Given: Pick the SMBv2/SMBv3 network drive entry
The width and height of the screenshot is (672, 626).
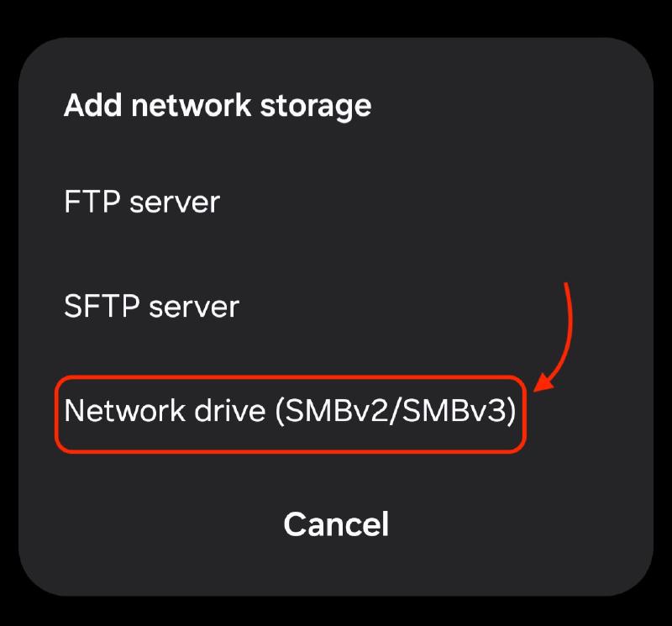Looking at the screenshot, I should 290,413.
